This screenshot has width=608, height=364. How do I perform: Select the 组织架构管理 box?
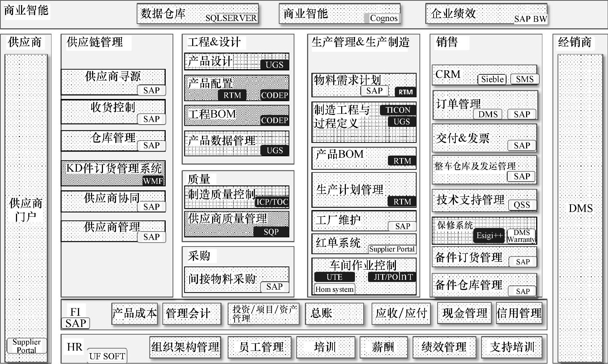coord(185,347)
